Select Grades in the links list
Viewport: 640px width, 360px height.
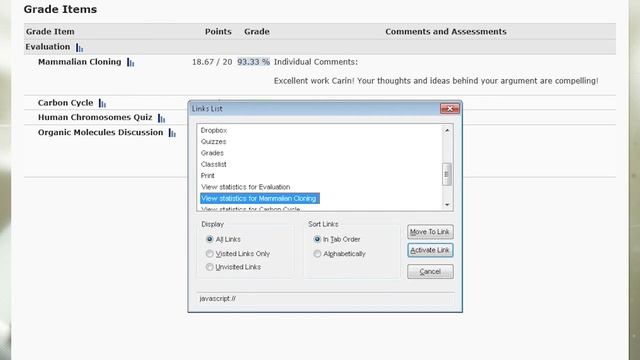pyautogui.click(x=212, y=153)
